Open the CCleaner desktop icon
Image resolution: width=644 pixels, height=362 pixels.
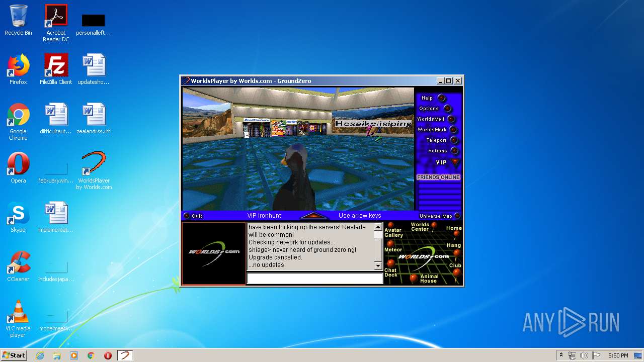(18, 266)
